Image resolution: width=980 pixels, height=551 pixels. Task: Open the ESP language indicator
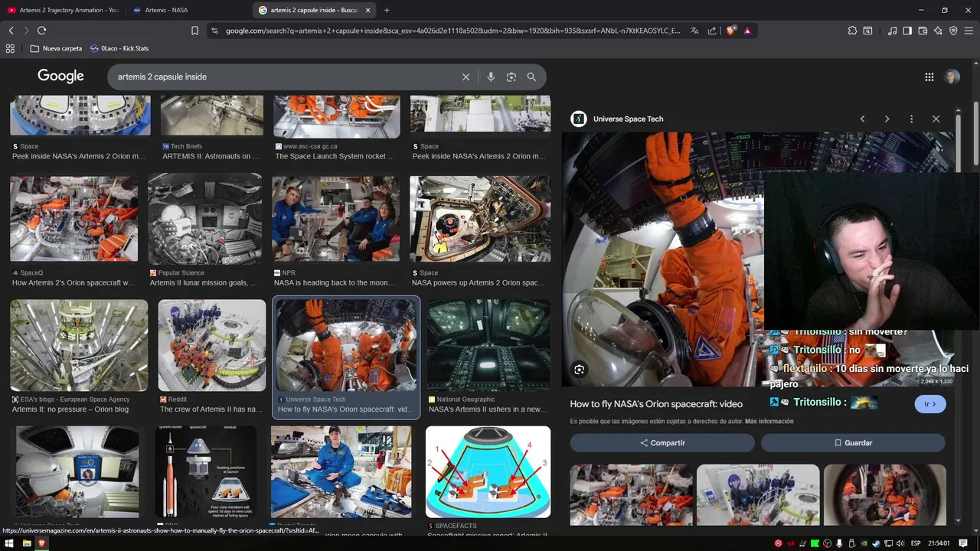coord(916,543)
